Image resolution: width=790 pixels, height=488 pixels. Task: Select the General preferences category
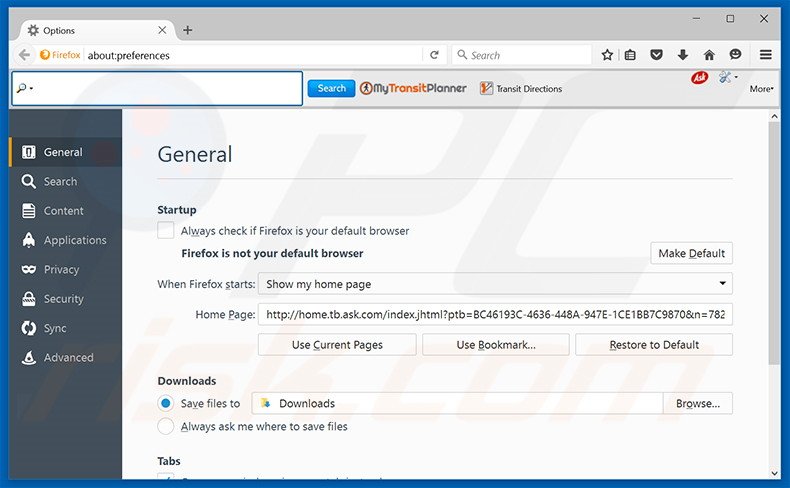pos(65,152)
